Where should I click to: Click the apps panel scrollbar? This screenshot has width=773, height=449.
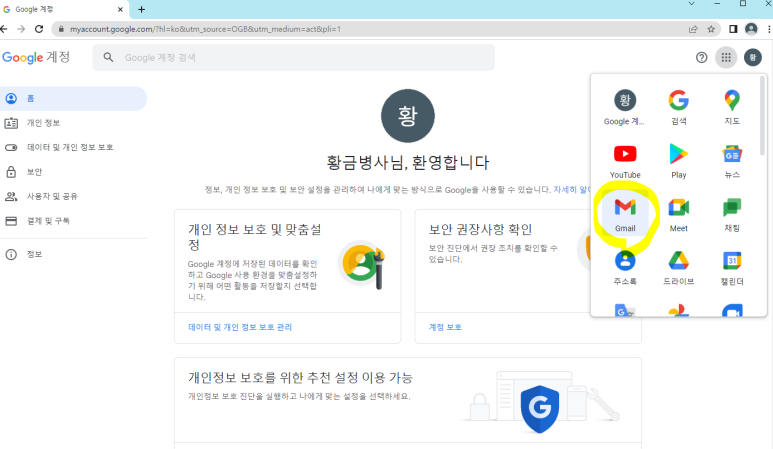coord(762,116)
